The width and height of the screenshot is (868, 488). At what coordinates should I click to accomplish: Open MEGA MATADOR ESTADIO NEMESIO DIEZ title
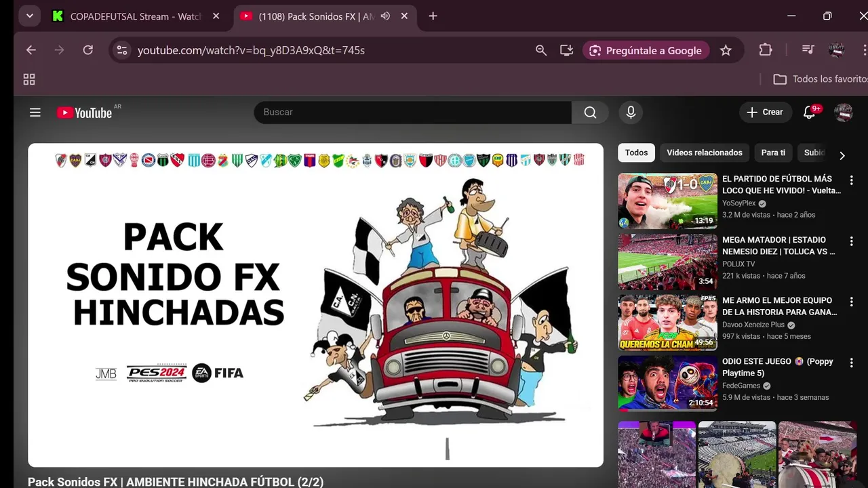(778, 245)
